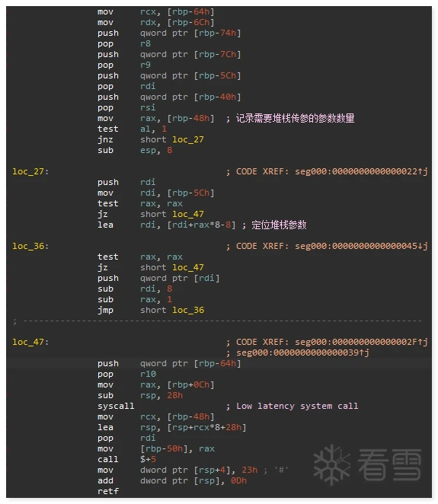Click 'lea rsp, [rsp+rcx*8+28h]'
The image size is (438, 504).
(171, 428)
